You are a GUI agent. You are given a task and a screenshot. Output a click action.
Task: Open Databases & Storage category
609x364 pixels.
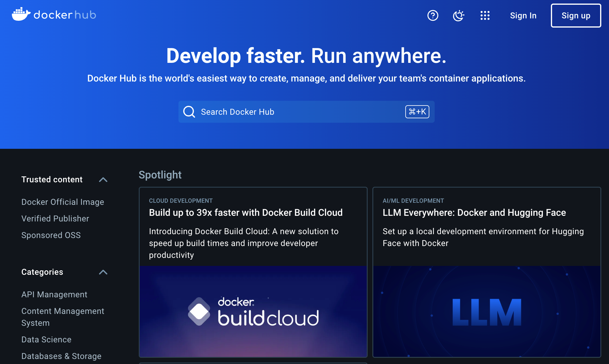pyautogui.click(x=61, y=356)
